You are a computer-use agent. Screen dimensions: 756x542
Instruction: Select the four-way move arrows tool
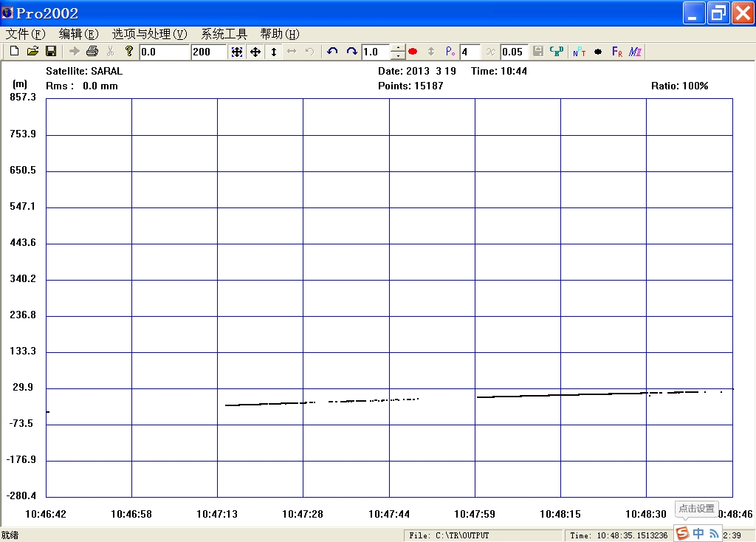click(255, 52)
